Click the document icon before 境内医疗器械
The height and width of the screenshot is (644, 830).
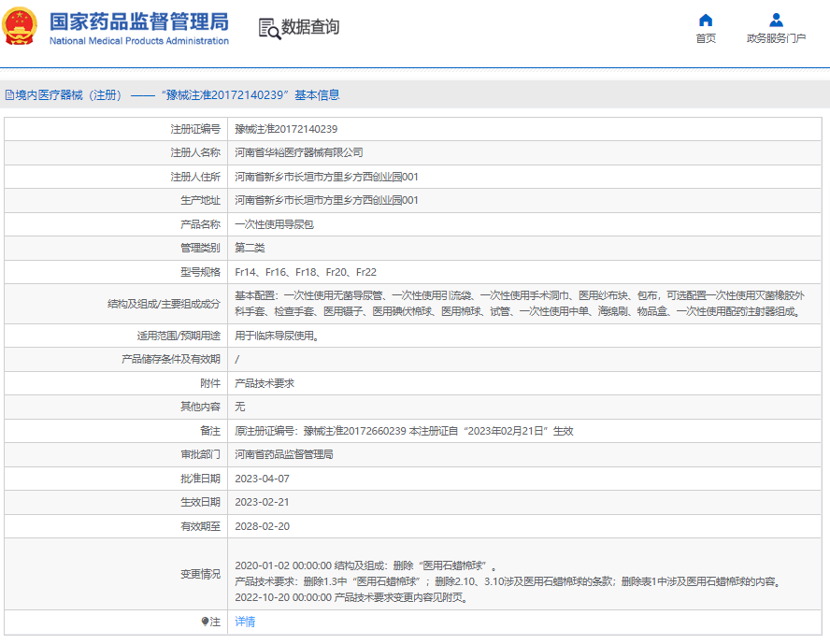coord(9,95)
